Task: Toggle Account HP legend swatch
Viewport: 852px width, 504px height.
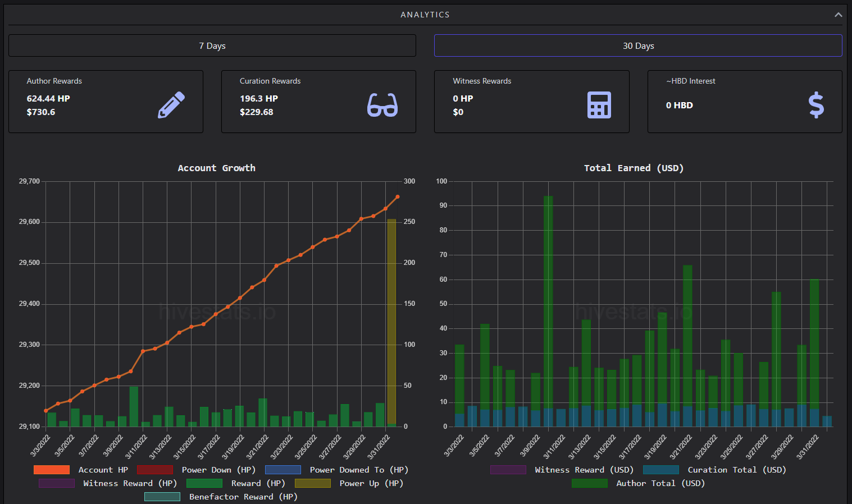Action: point(52,470)
